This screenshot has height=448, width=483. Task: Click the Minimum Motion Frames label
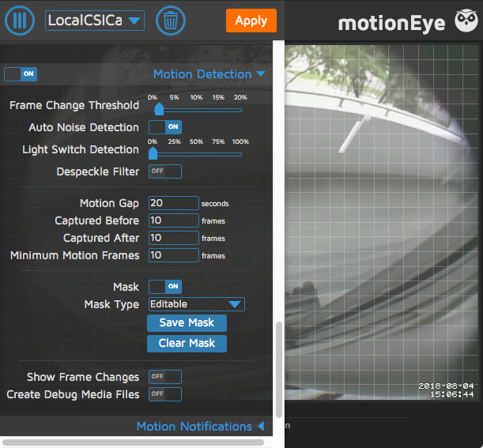(74, 255)
